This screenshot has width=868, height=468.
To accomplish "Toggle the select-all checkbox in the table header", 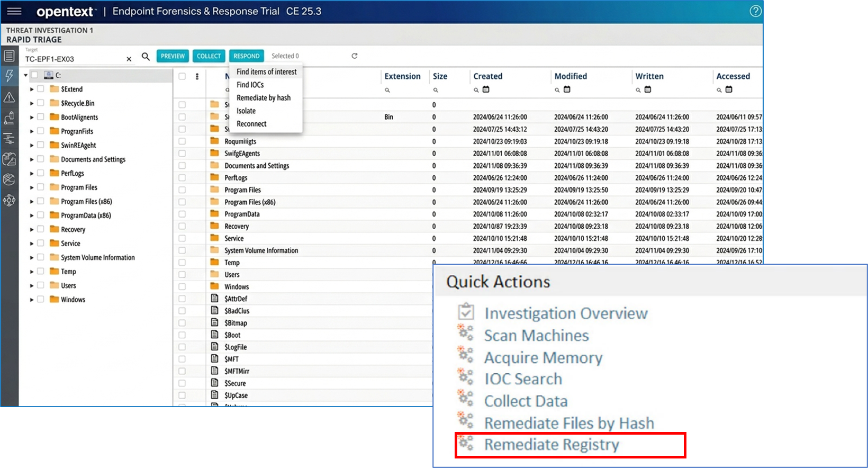I will [182, 76].
